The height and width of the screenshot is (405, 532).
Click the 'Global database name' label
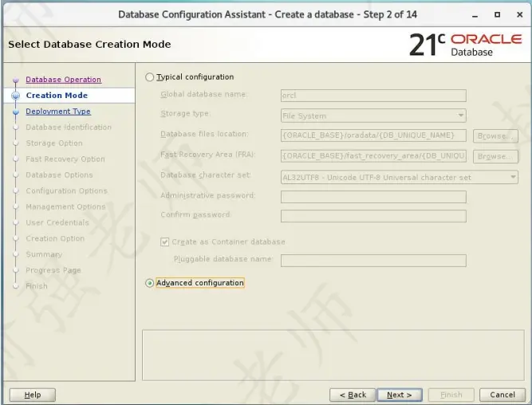tap(203, 94)
